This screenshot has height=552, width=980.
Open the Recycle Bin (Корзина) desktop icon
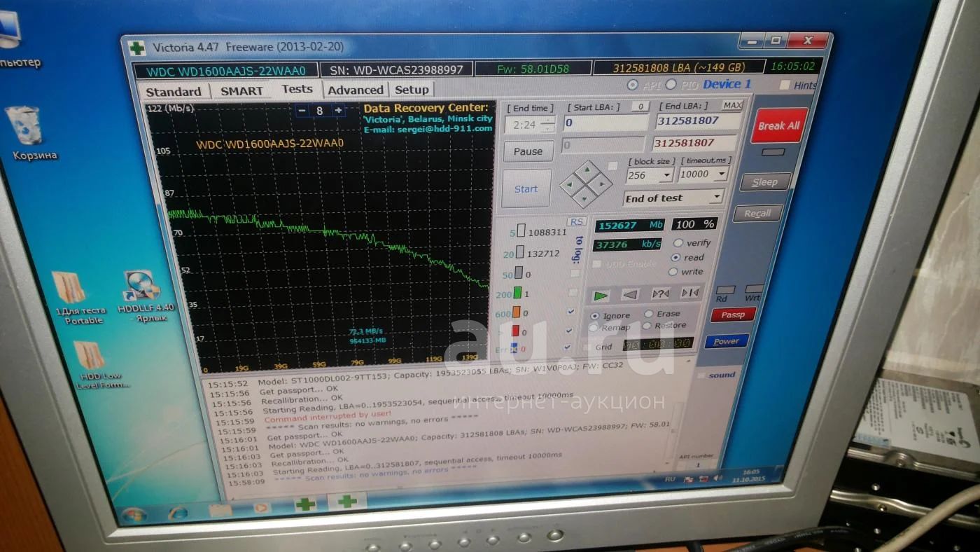(29, 133)
